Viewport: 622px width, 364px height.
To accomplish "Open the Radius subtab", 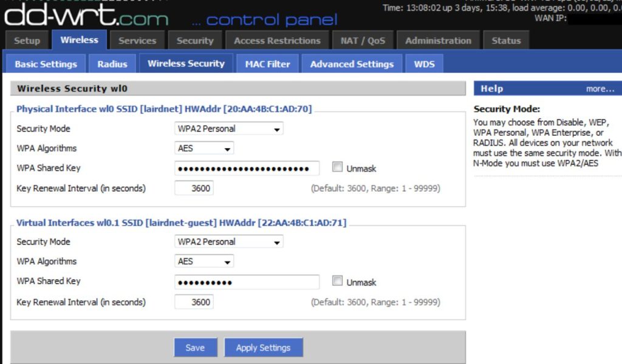I will pyautogui.click(x=112, y=63).
